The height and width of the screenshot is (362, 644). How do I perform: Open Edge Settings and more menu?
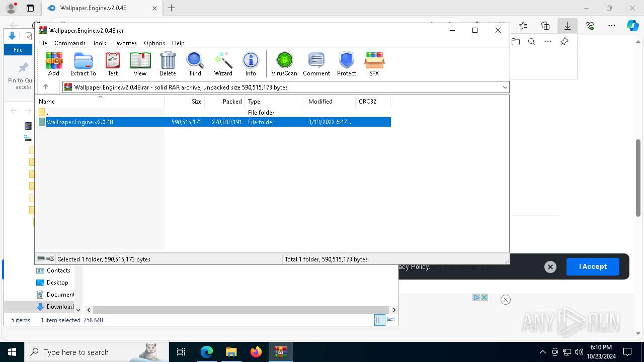point(612,25)
